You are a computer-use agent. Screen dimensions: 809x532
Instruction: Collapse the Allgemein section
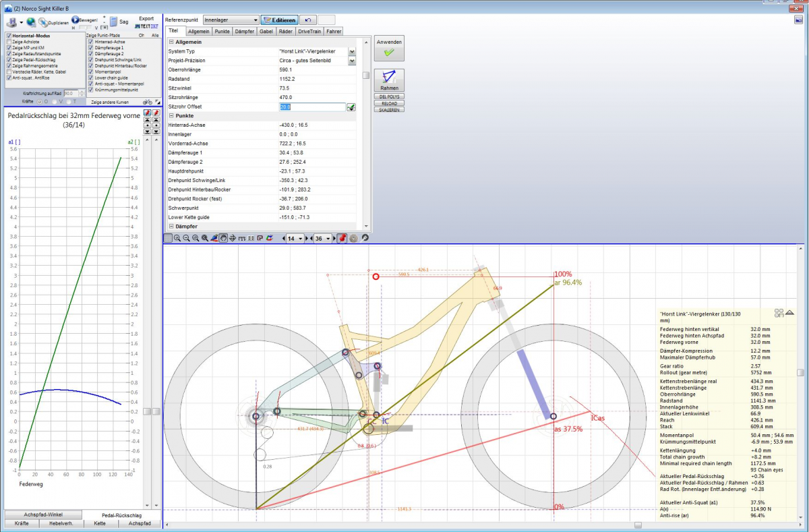(x=171, y=42)
